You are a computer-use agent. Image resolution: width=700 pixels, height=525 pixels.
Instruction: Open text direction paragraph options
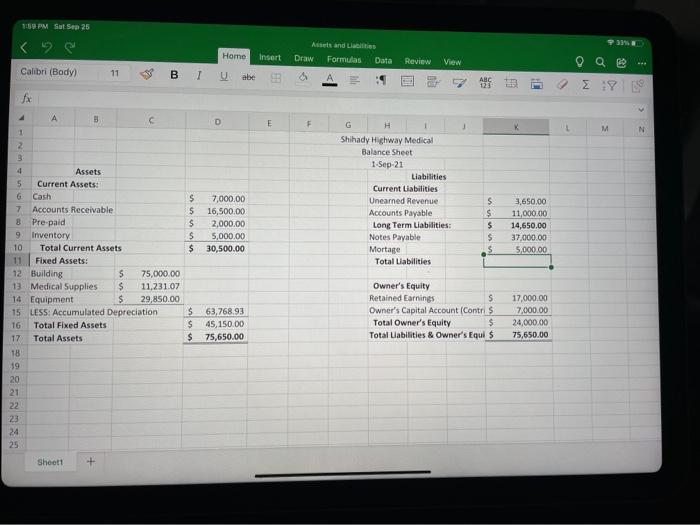tap(381, 80)
